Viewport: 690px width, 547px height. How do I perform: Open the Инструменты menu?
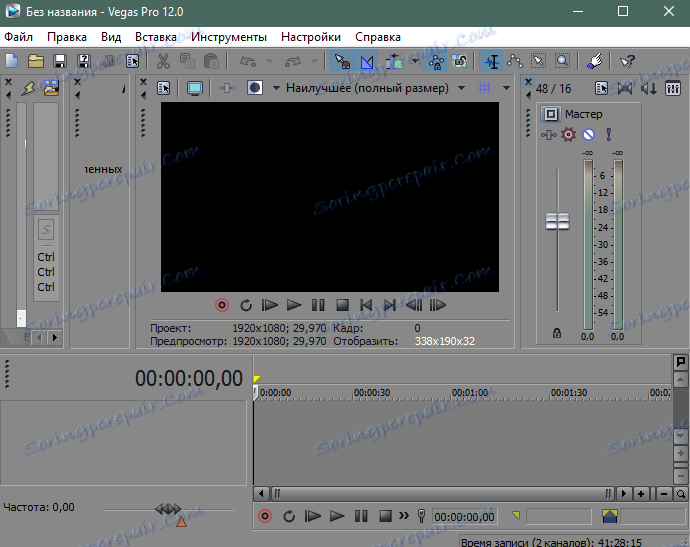pos(229,37)
